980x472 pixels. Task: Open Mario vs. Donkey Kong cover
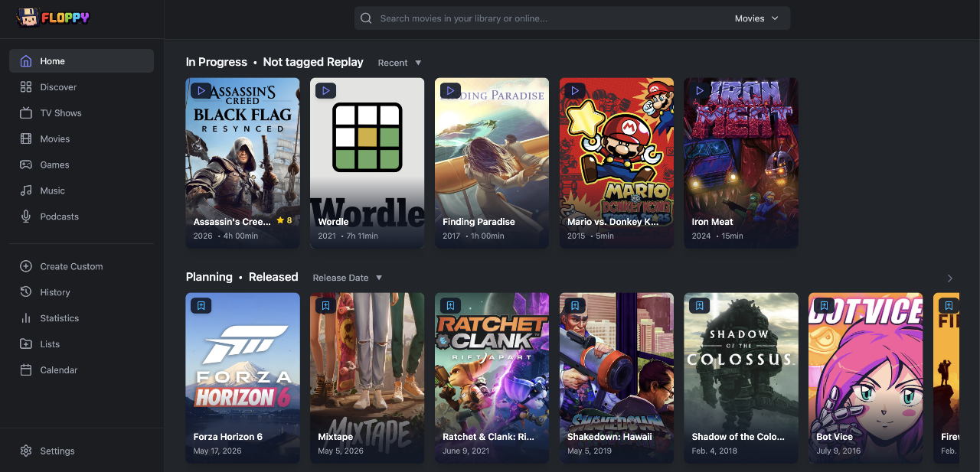pyautogui.click(x=617, y=163)
